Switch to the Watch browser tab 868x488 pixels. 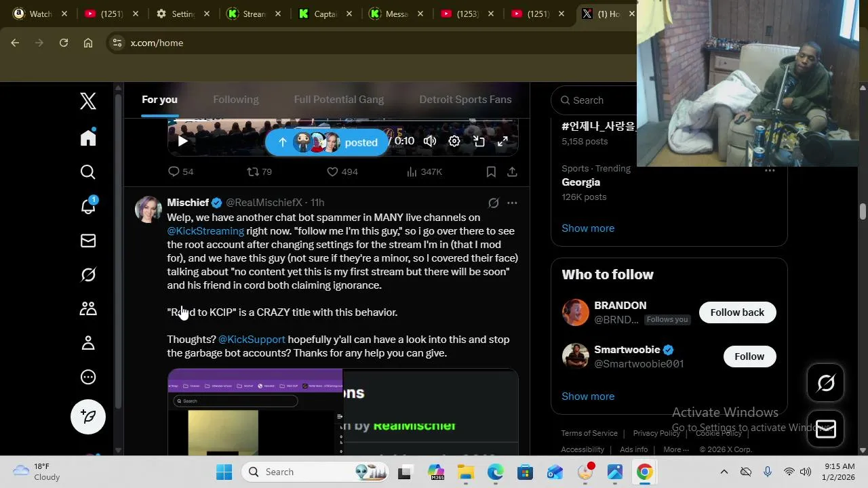[x=41, y=14]
